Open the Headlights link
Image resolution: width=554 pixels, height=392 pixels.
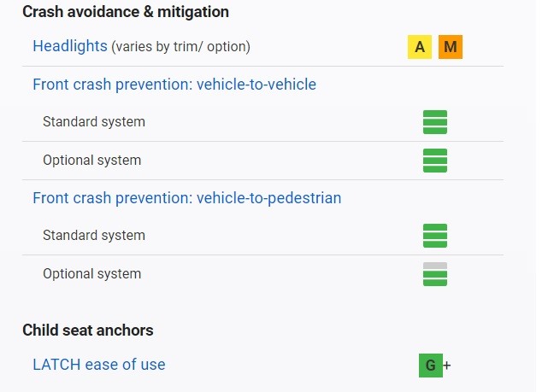pos(70,46)
